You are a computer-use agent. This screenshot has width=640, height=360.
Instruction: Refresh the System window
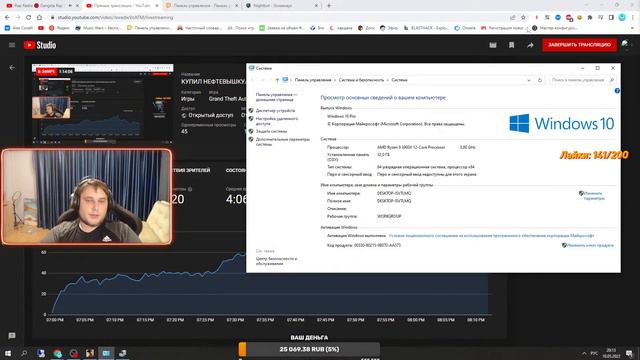click(540, 80)
